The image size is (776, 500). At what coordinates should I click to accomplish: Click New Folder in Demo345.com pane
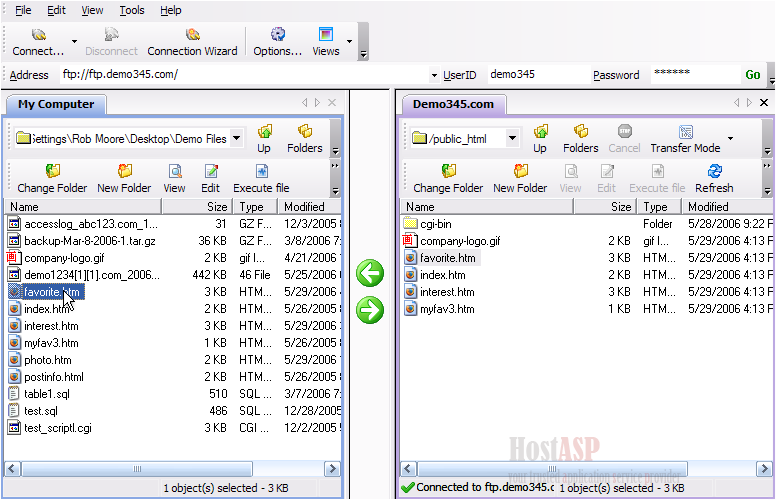pyautogui.click(x=520, y=179)
